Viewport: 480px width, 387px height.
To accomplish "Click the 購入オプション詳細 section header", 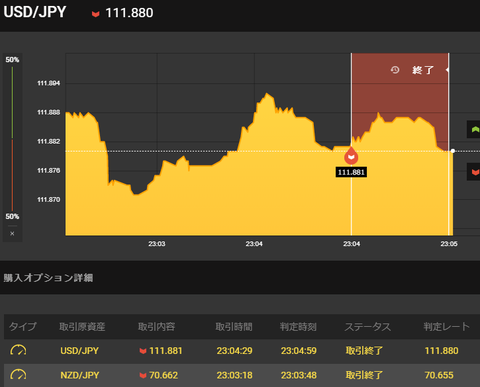I will click(48, 278).
